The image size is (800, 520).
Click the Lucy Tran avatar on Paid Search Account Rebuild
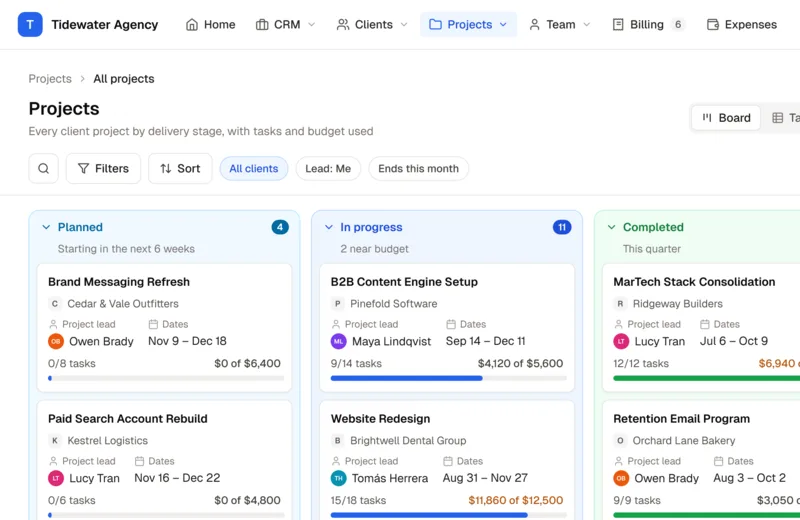(56, 478)
